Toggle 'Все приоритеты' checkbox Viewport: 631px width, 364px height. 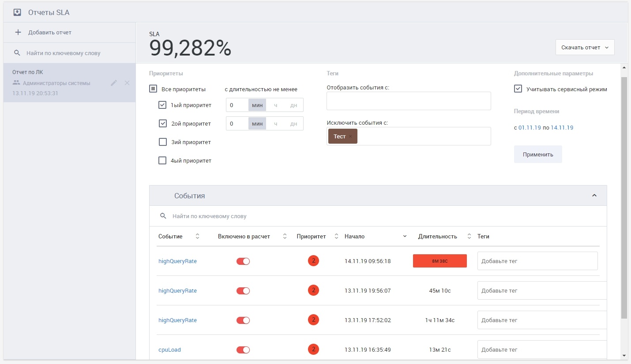153,89
